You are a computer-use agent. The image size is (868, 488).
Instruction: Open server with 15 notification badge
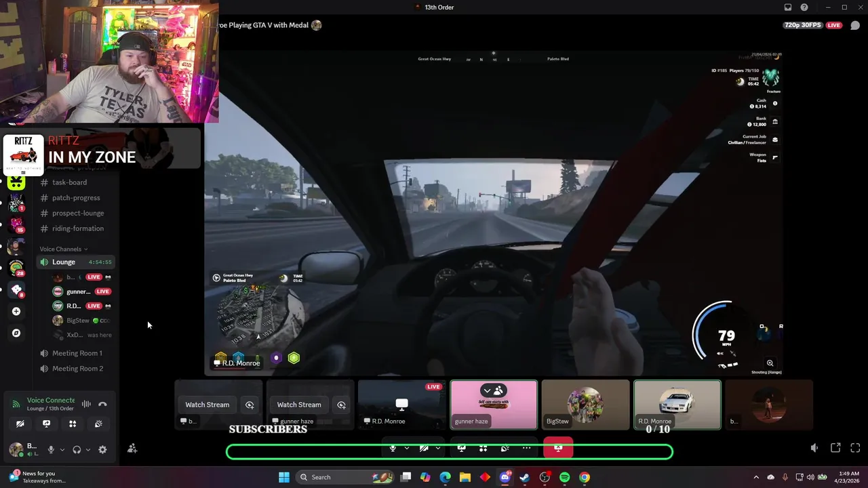click(16, 225)
